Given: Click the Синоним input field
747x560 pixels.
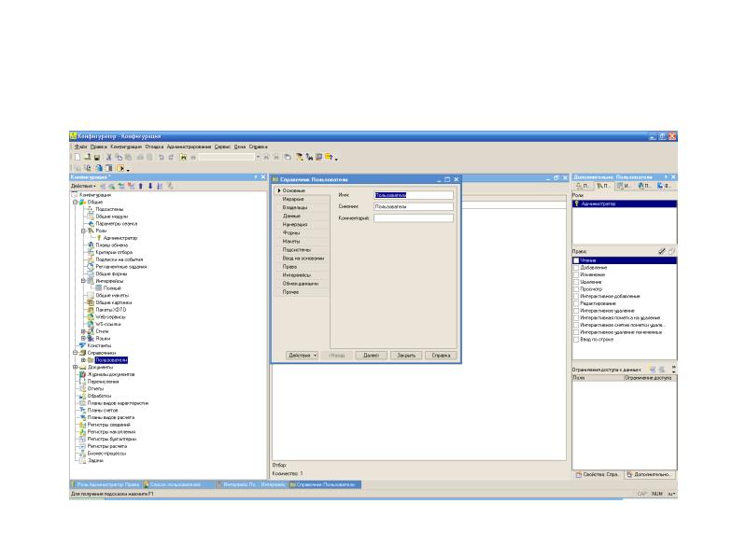Looking at the screenshot, I should tap(413, 206).
